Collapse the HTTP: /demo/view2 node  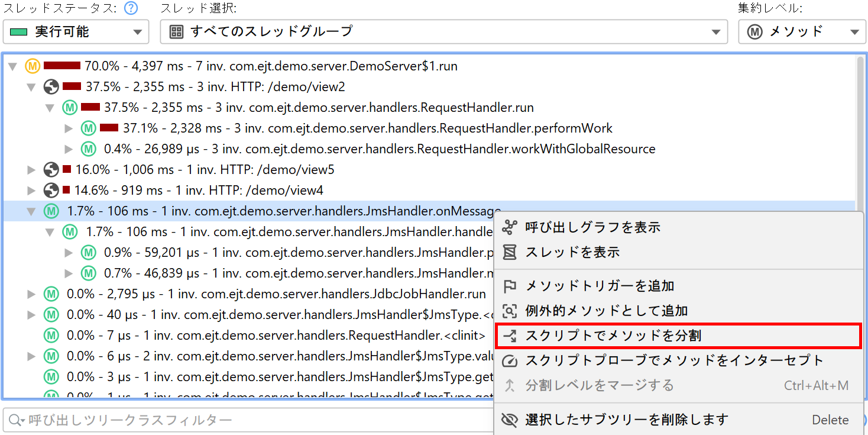point(31,87)
